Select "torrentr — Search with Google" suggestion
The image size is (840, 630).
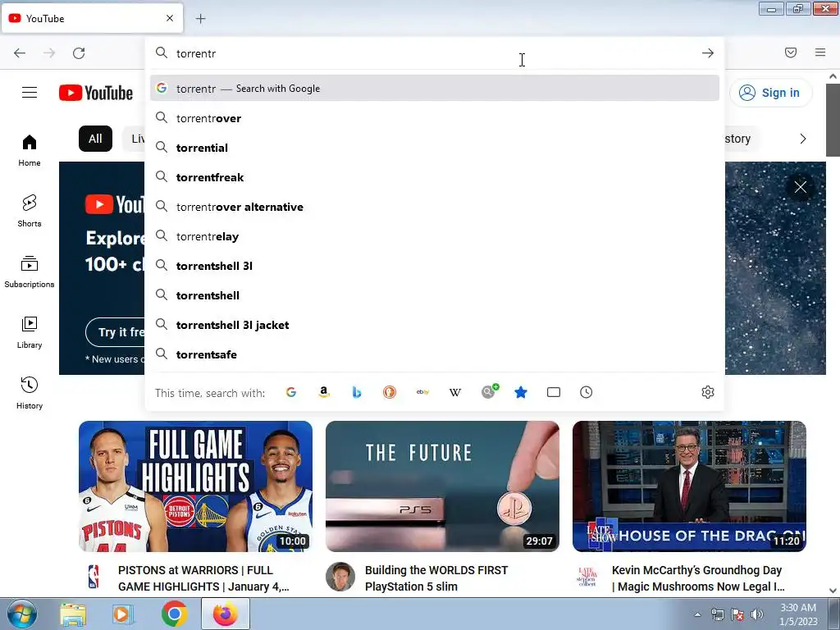pyautogui.click(x=435, y=89)
